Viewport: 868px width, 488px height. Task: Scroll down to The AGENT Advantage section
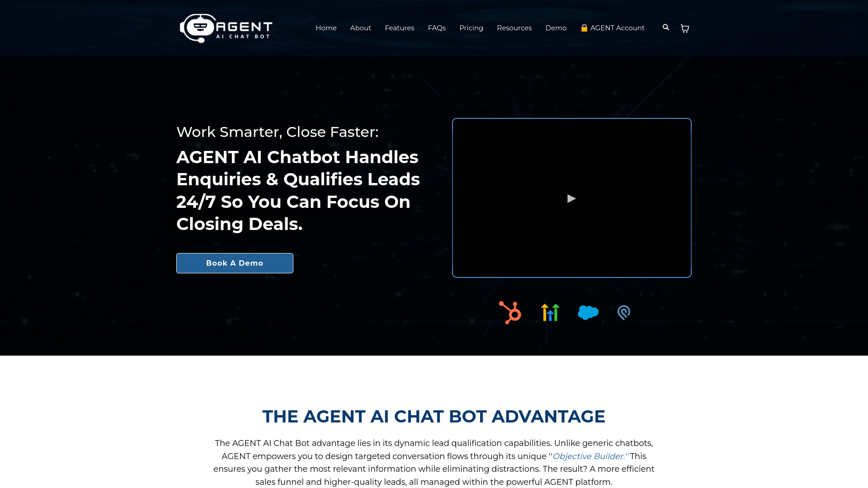click(x=434, y=416)
